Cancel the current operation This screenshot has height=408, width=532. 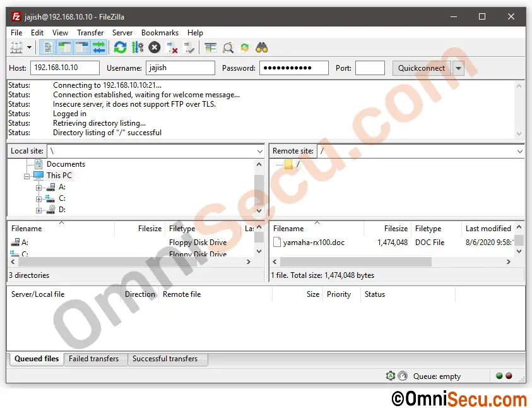pyautogui.click(x=155, y=47)
